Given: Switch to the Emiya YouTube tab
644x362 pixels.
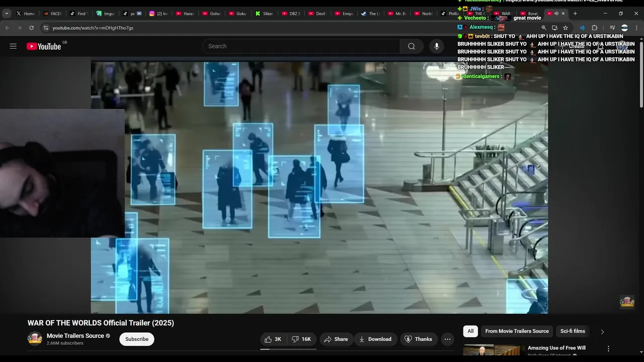Looking at the screenshot, I should (x=344, y=14).
